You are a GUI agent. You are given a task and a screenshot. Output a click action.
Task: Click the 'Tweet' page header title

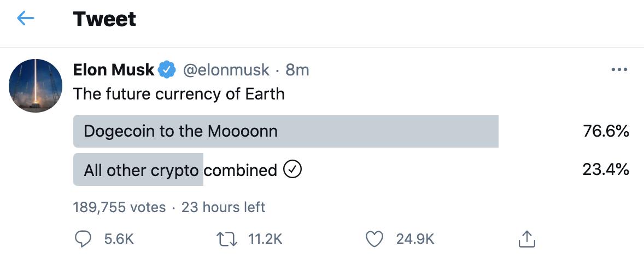[x=104, y=20]
